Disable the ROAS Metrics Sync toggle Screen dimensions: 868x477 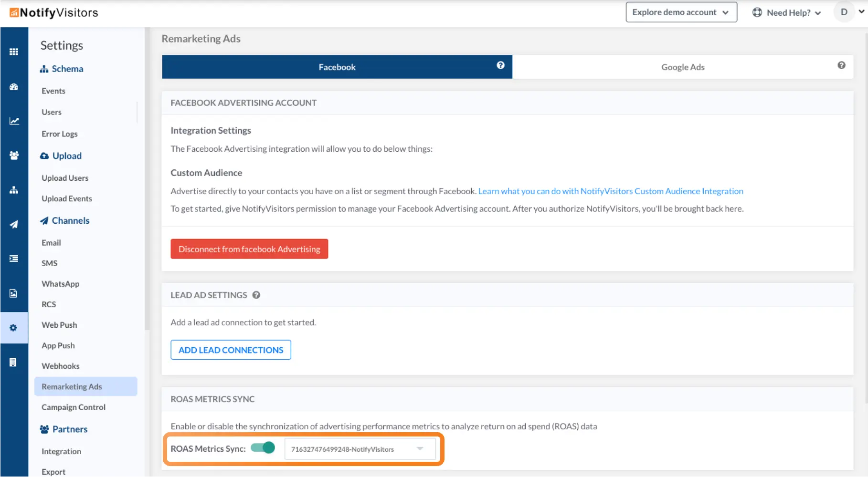tap(263, 448)
